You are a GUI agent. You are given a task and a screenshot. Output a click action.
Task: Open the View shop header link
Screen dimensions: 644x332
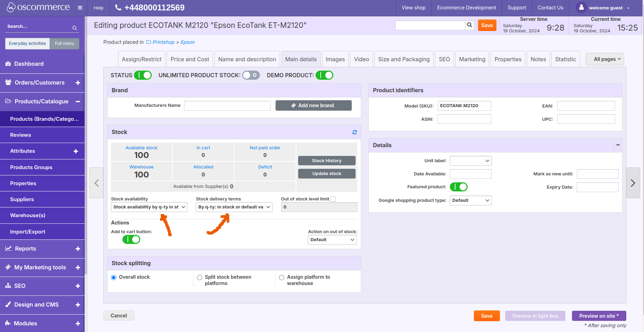click(x=413, y=8)
